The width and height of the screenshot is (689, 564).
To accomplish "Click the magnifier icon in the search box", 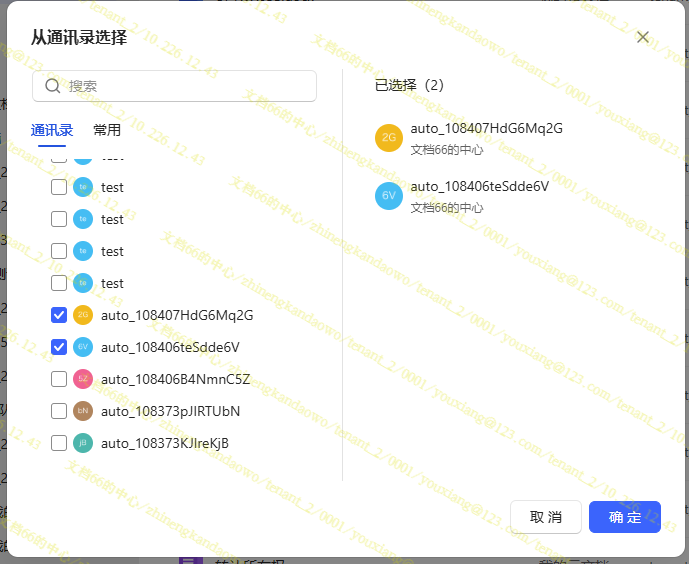I will coord(53,86).
